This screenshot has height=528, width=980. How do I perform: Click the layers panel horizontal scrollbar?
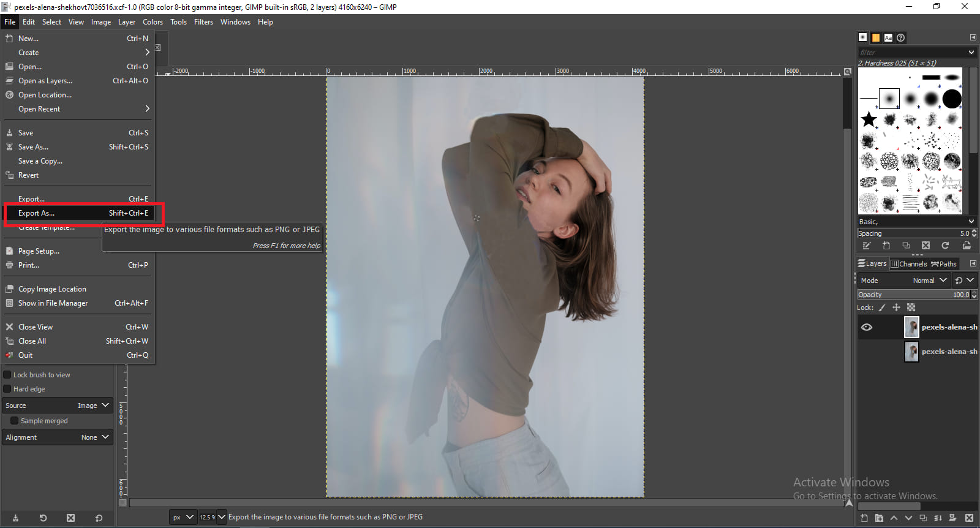click(889, 507)
